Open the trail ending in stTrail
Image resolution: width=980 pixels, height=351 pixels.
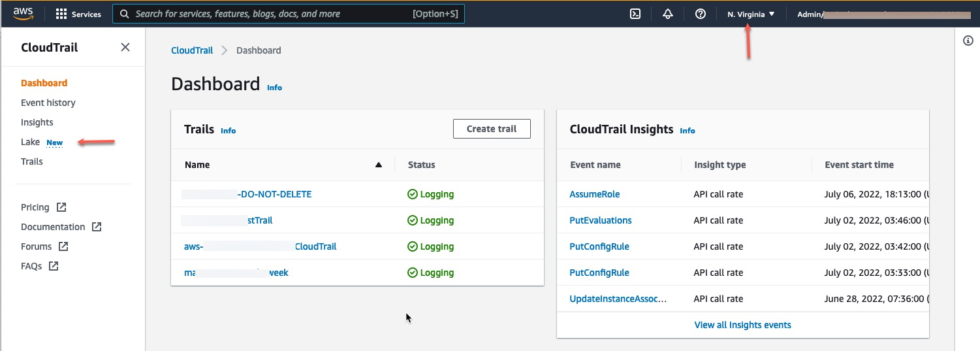[x=228, y=220]
